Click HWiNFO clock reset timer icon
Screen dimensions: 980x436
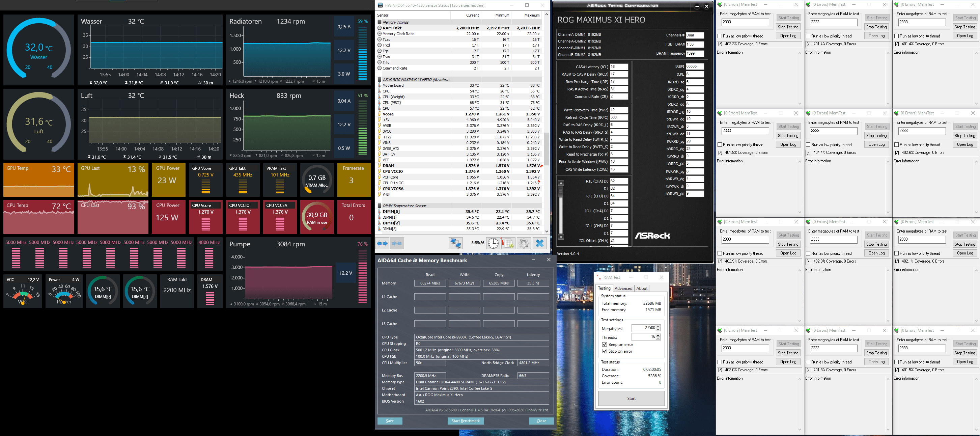click(x=493, y=243)
